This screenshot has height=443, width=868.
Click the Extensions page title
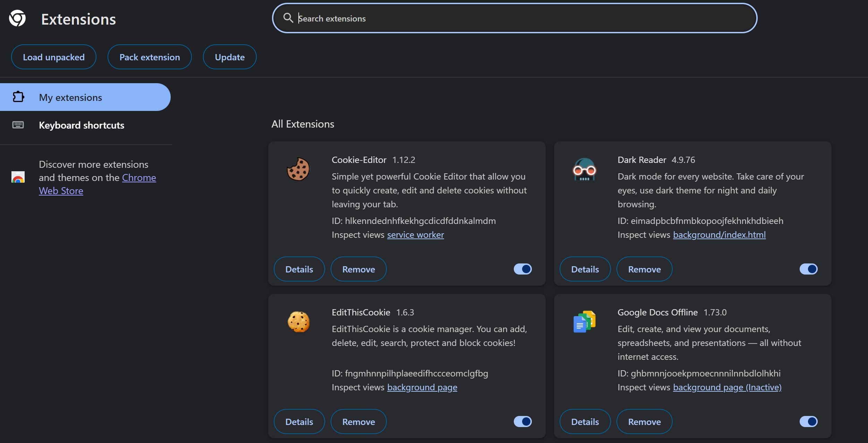click(x=78, y=19)
